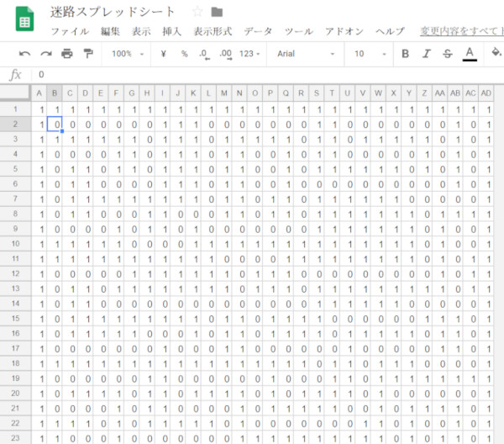The width and height of the screenshot is (504, 444).
Task: Select row 17 header
Action: coord(15,348)
